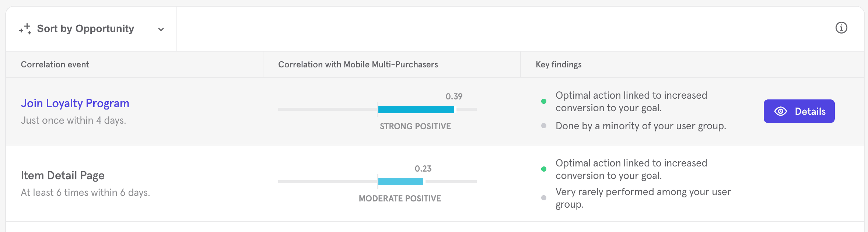The image size is (868, 232).
Task: Click green dot in Item Detail Page row
Action: tap(543, 169)
